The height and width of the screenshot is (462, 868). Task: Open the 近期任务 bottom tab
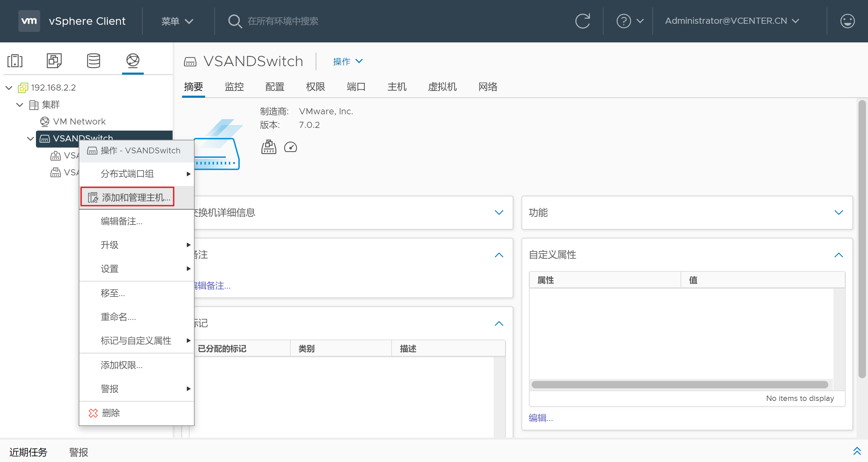[x=28, y=452]
